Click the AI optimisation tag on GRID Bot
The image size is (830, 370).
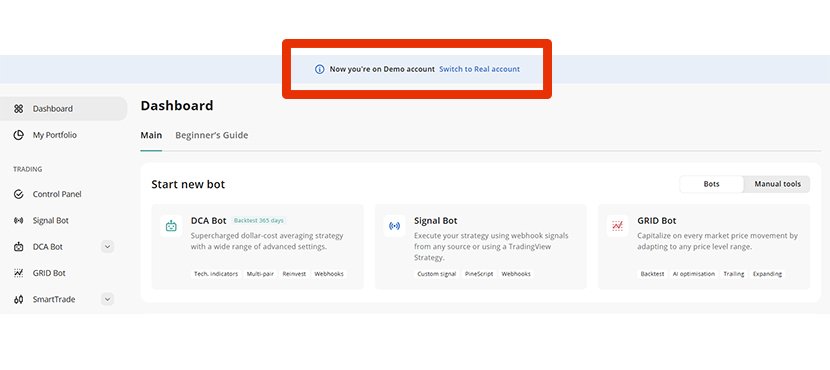694,274
